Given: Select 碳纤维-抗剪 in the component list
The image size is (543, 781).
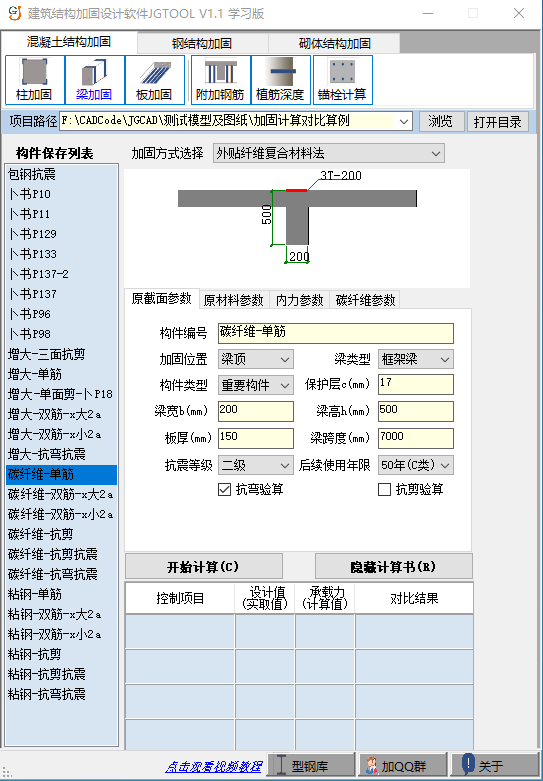Looking at the screenshot, I should point(61,534).
